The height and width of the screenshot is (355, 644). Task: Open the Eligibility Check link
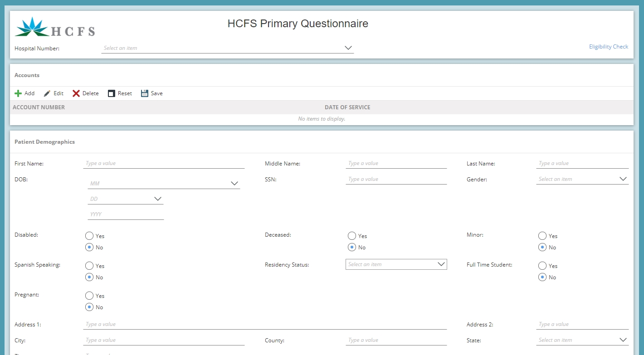point(608,47)
